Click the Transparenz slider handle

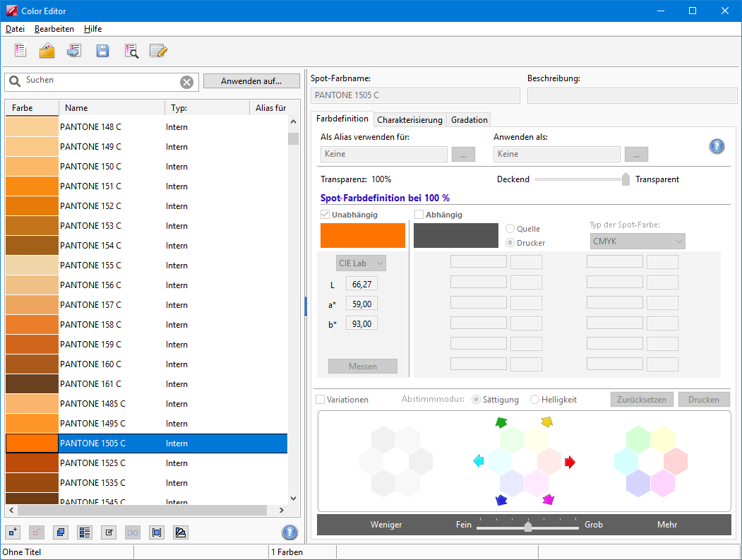(626, 179)
